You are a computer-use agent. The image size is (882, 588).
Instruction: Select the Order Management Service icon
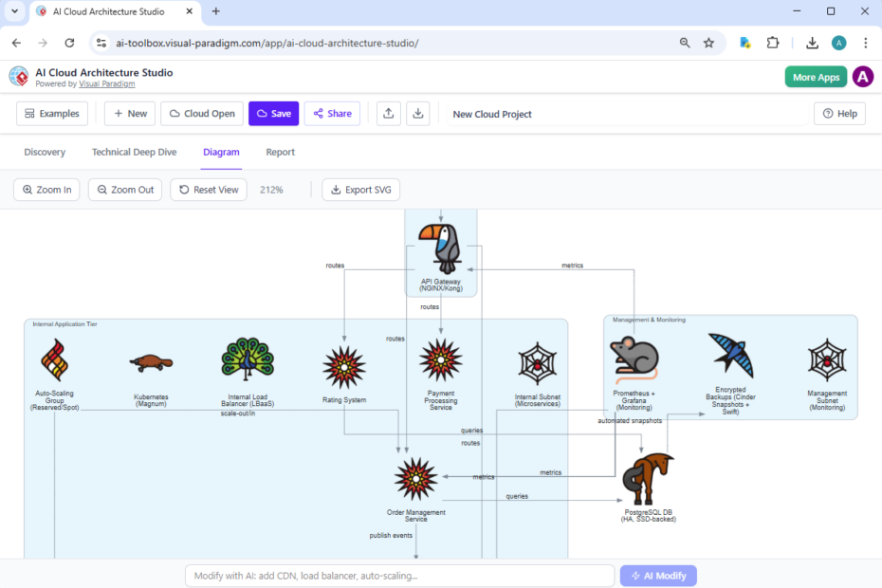click(415, 479)
